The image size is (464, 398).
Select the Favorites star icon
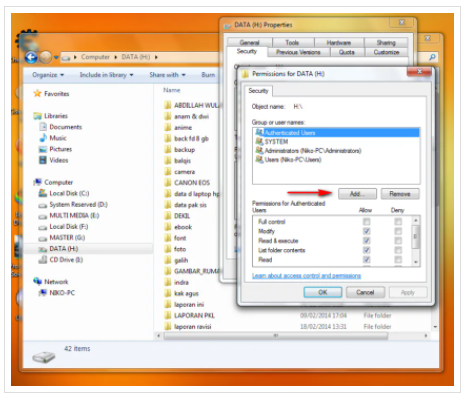(x=37, y=93)
